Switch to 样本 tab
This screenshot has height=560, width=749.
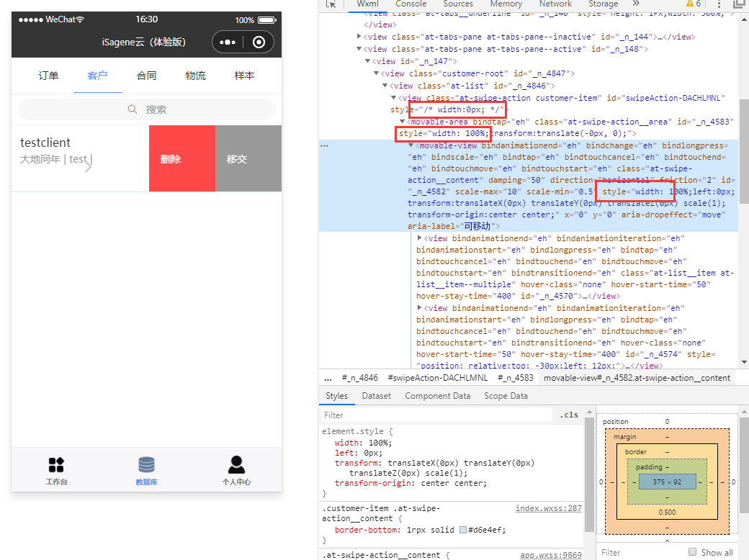[x=245, y=76]
